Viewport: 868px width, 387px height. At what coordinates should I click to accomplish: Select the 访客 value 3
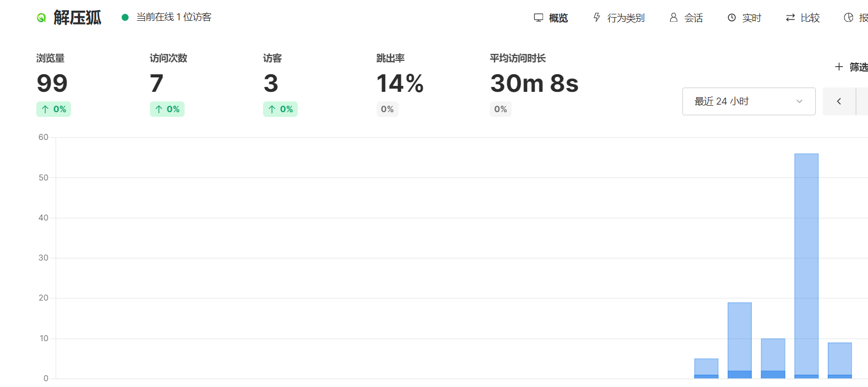[x=271, y=83]
